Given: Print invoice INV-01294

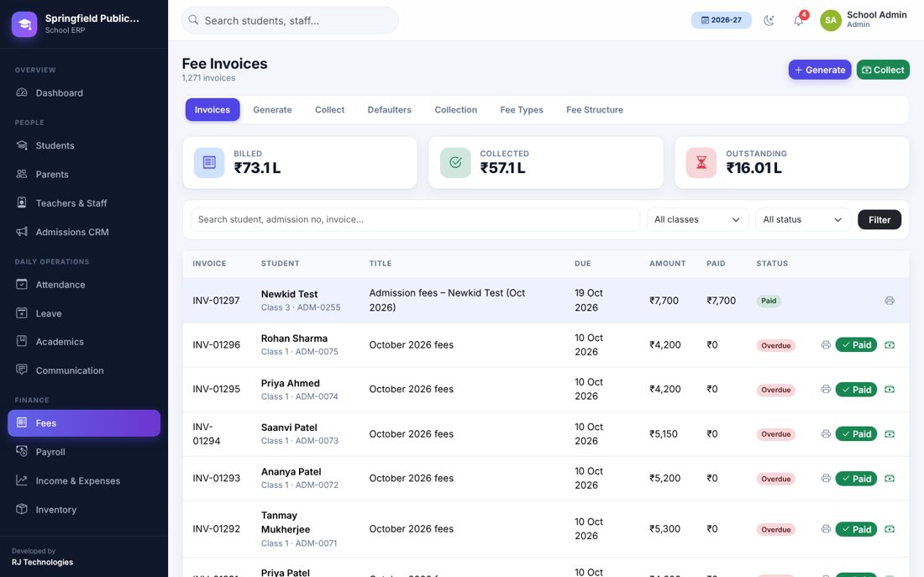Looking at the screenshot, I should coord(826,433).
